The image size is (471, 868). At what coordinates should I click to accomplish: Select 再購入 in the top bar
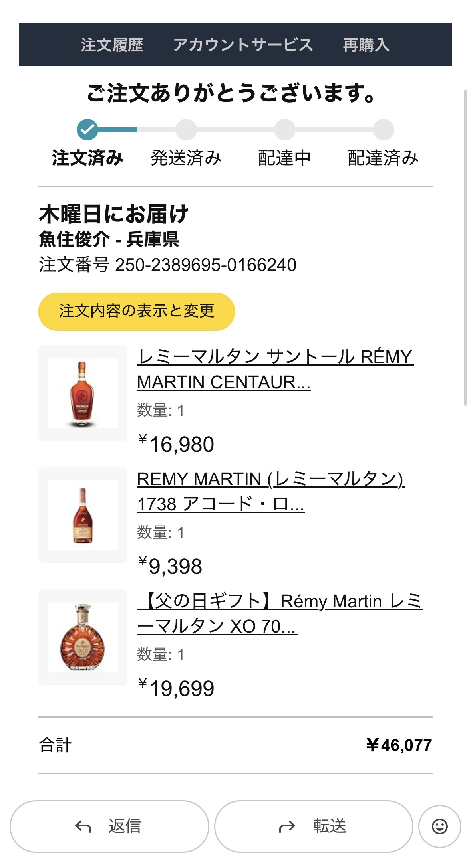click(x=366, y=45)
